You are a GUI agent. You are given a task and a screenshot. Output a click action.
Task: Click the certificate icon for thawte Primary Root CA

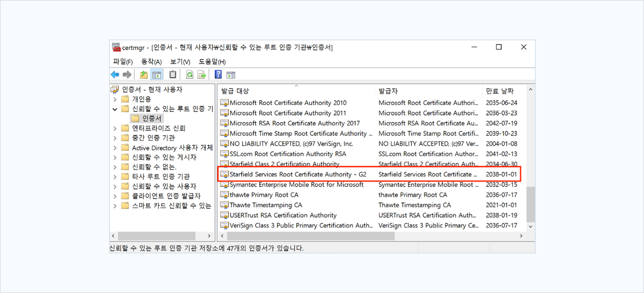[x=224, y=195]
